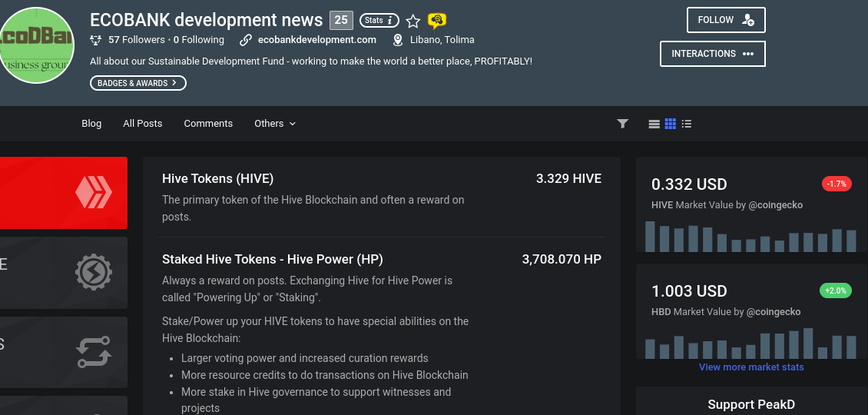Click the red Hive logo tile

click(x=64, y=193)
